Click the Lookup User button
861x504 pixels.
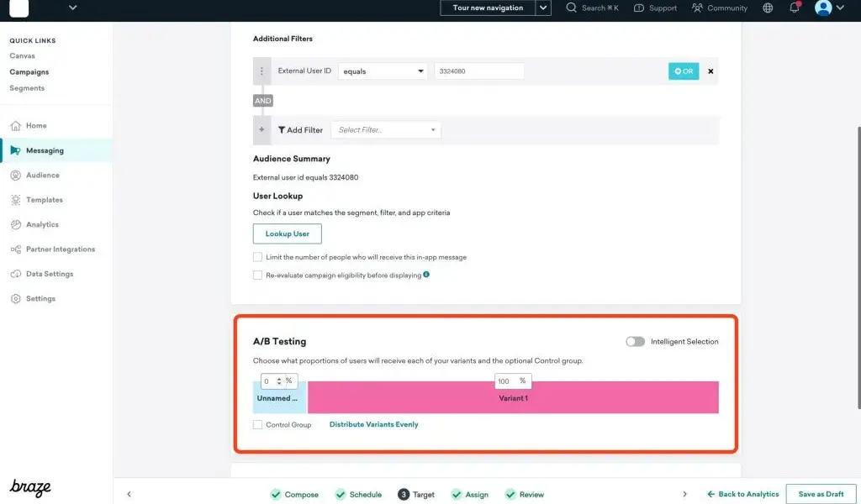(x=287, y=234)
